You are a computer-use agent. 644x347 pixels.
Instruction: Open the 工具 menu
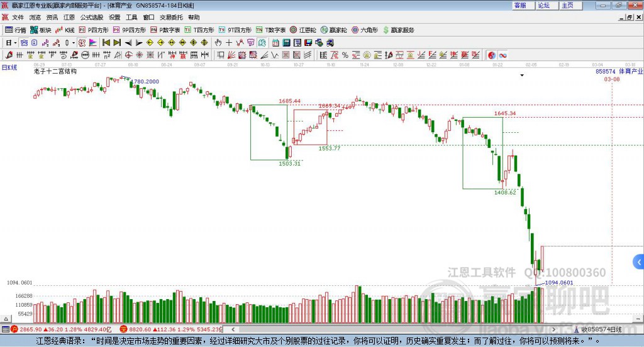(x=131, y=17)
